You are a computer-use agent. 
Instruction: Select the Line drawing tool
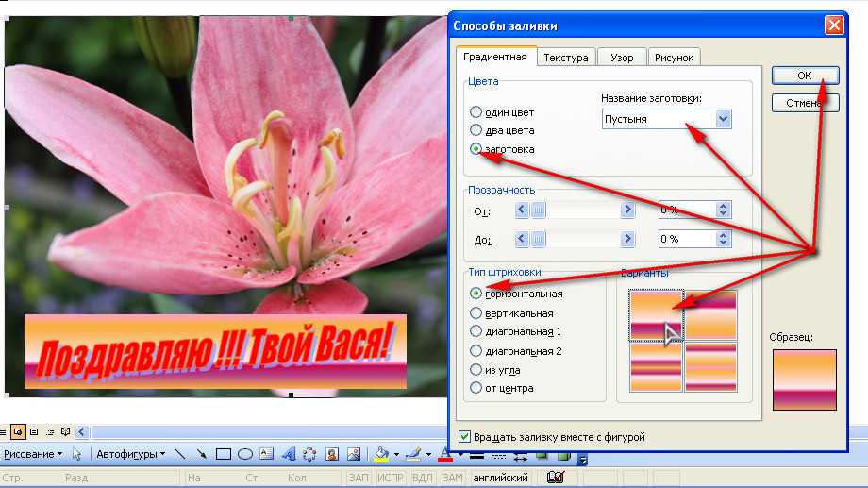coord(180,454)
